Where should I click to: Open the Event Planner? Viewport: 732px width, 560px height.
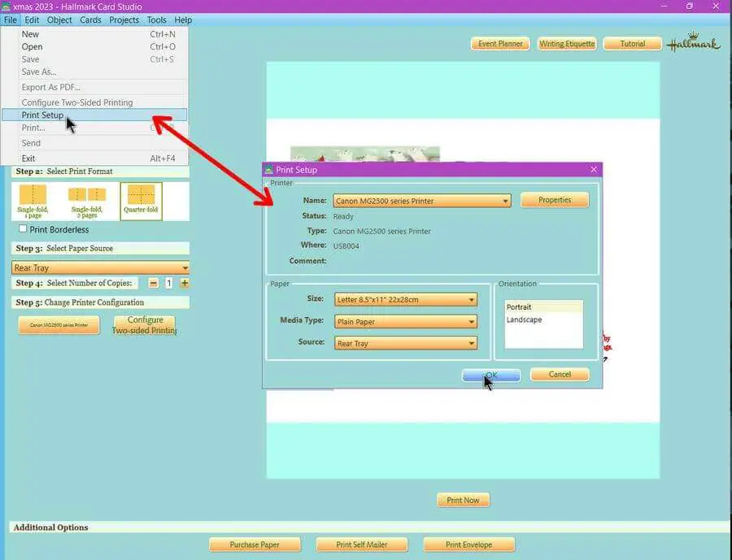click(500, 43)
